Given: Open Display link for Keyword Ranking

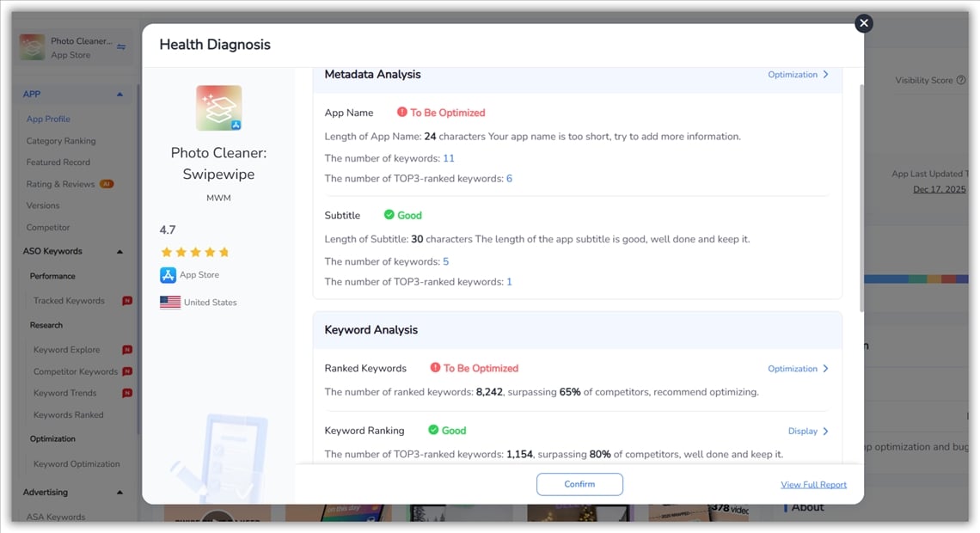Looking at the screenshot, I should coord(808,432).
